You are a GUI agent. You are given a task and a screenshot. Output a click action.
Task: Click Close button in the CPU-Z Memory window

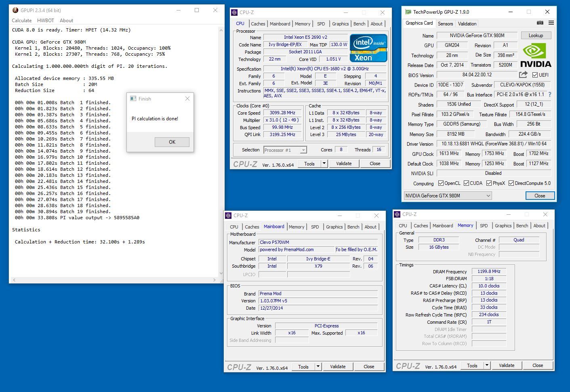pyautogui.click(x=538, y=365)
